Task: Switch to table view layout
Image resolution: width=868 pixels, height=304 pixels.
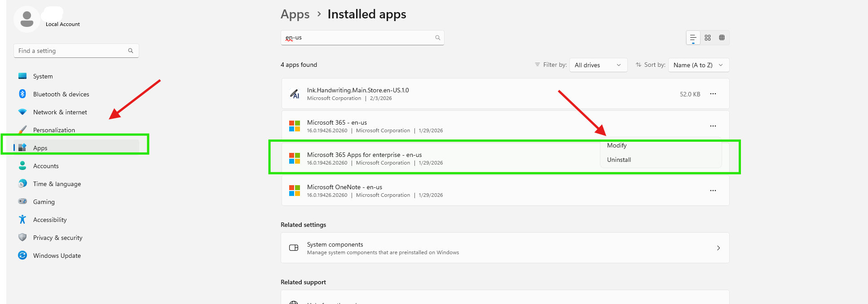Action: tap(722, 38)
